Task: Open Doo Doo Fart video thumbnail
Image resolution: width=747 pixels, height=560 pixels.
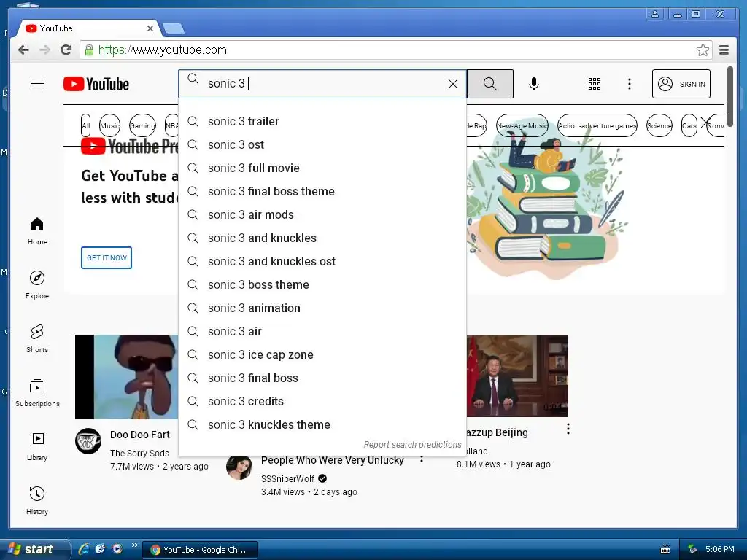Action: (x=127, y=377)
